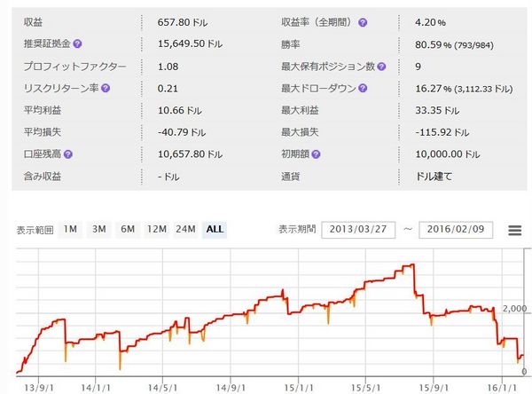Open help icon beside 収益率（全期間）
Viewport: 532px width, 394px height.
363,22
